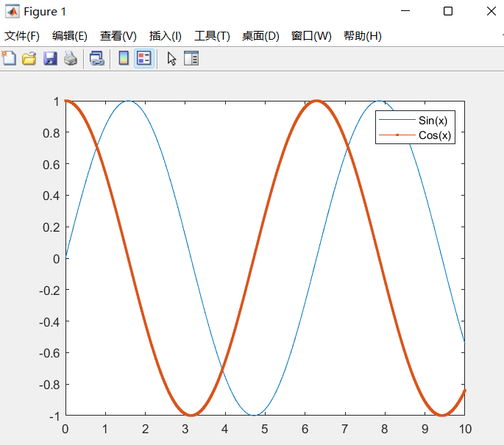Click the blue line sample in the legend
The image size is (504, 445).
tap(397, 120)
